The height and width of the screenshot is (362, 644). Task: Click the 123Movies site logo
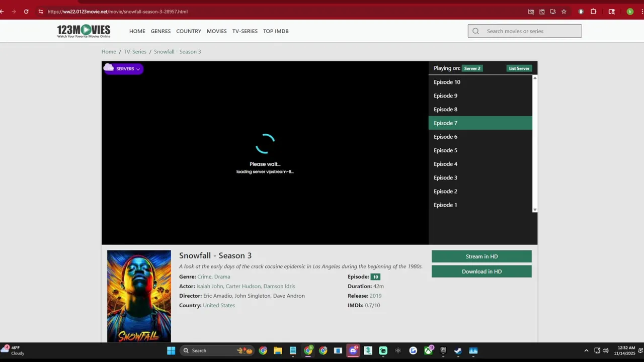pos(84,31)
